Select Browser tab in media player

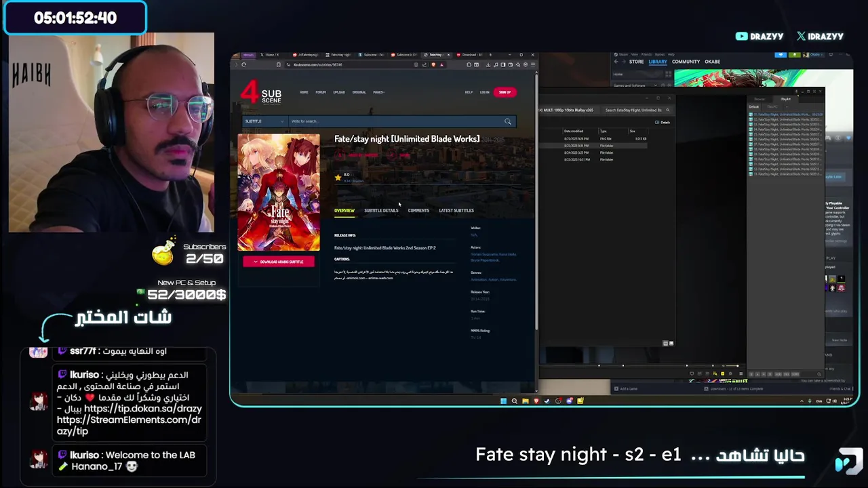click(x=759, y=99)
